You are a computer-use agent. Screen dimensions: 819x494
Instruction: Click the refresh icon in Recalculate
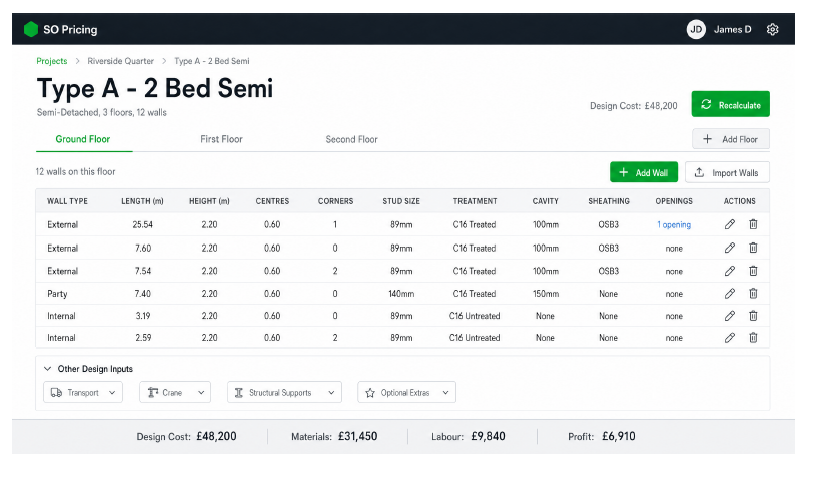(x=706, y=104)
